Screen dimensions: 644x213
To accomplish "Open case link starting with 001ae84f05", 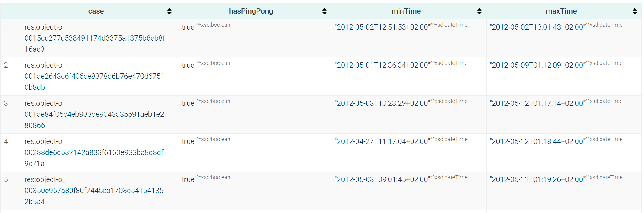I will [94, 114].
